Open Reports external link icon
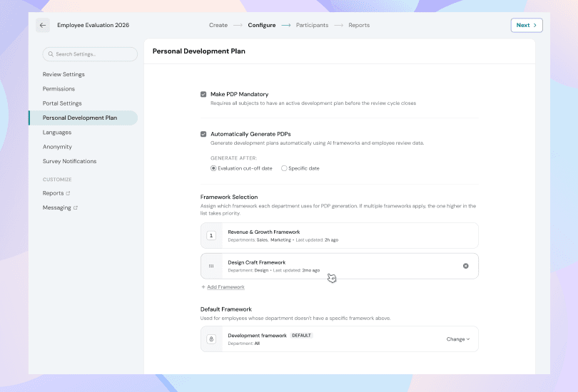This screenshot has height=392, width=578. (x=68, y=193)
